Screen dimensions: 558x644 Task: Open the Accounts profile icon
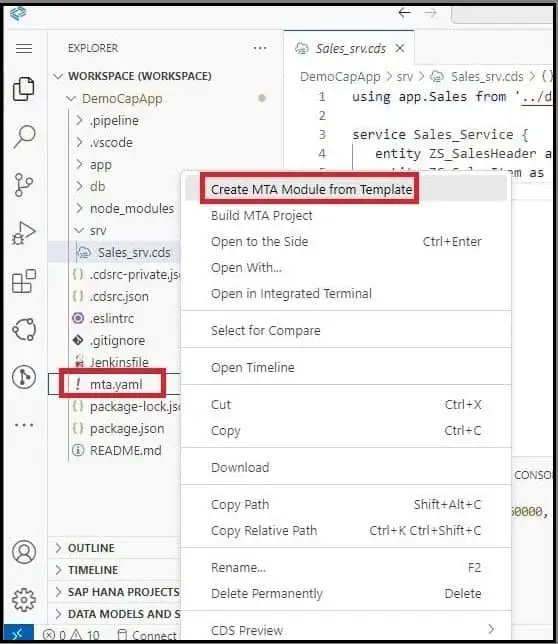[x=24, y=552]
